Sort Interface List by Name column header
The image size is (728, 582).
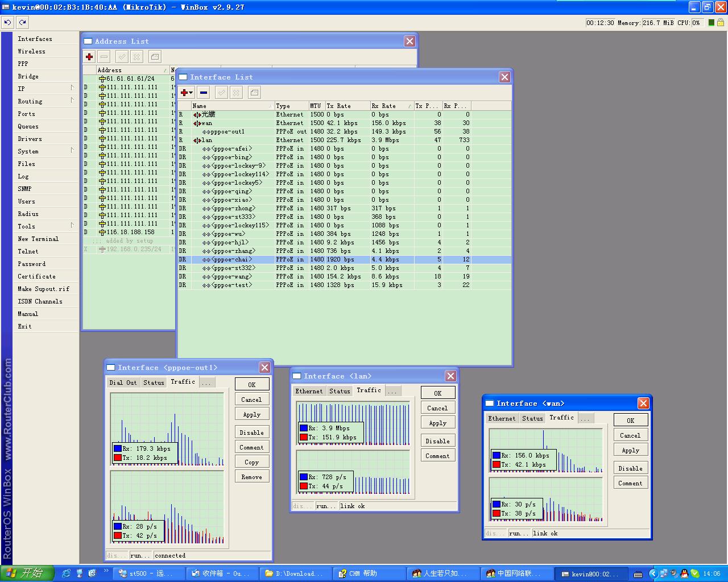click(x=233, y=106)
